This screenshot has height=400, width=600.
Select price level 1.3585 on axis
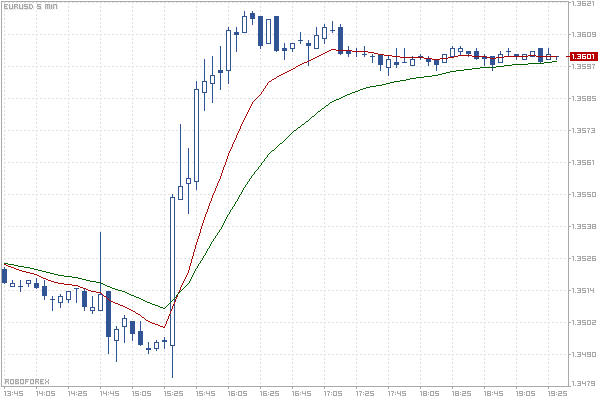pos(583,98)
